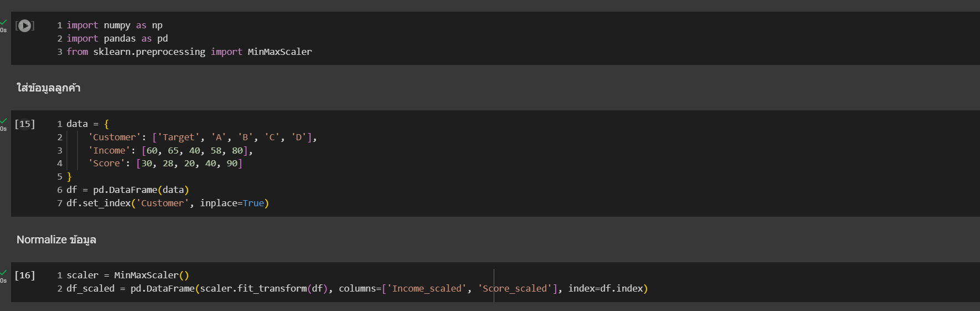Click the inplace=True argument
Image resolution: width=980 pixels, height=311 pixels.
232,203
